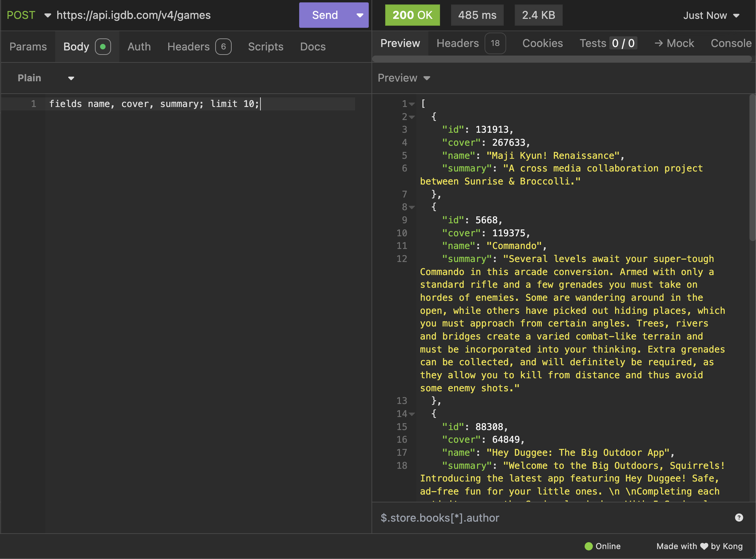This screenshot has width=756, height=559.
Task: Switch to the Scripts tab
Action: point(265,47)
